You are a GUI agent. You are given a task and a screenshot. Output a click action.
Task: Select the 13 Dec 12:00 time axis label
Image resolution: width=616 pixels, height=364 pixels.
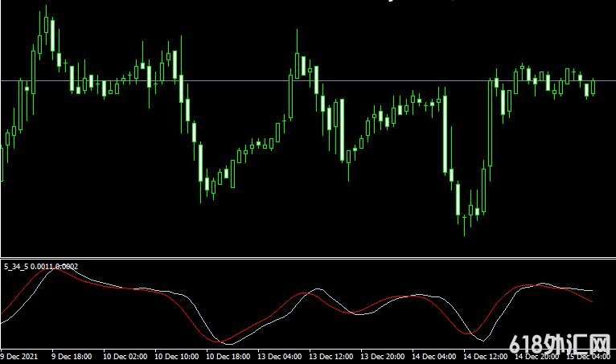tap(331, 357)
